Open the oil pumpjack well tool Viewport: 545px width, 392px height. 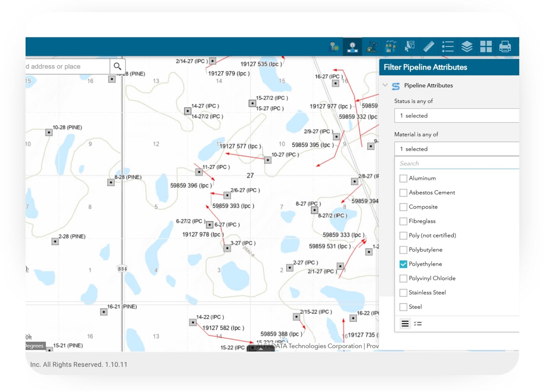(x=372, y=47)
